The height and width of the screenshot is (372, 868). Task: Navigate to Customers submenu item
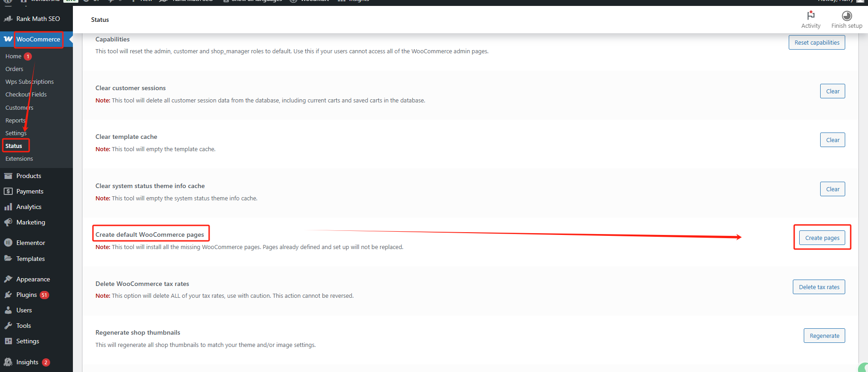(x=19, y=108)
